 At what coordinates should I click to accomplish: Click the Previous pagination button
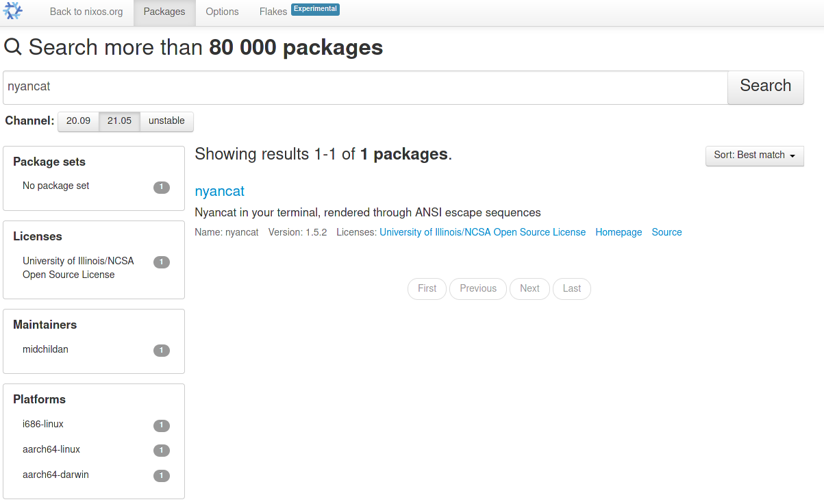tap(478, 288)
